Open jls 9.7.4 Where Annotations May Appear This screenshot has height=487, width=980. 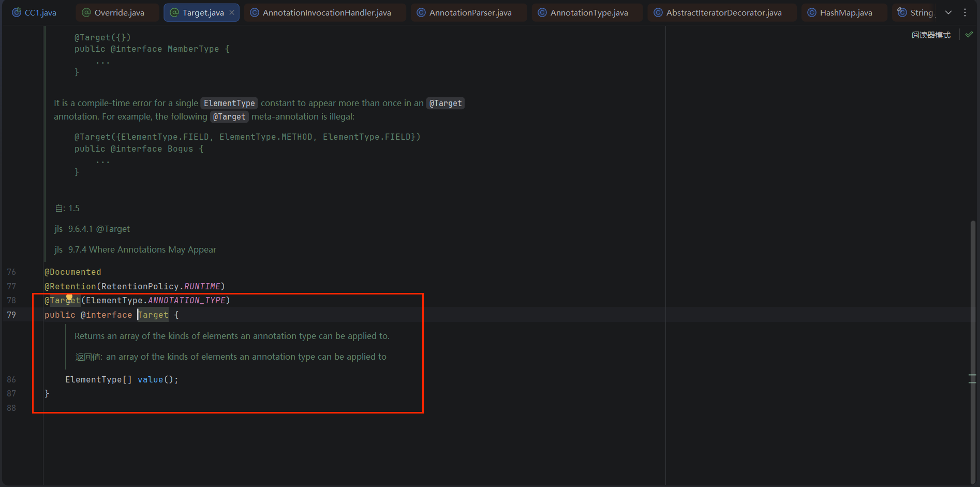point(136,249)
